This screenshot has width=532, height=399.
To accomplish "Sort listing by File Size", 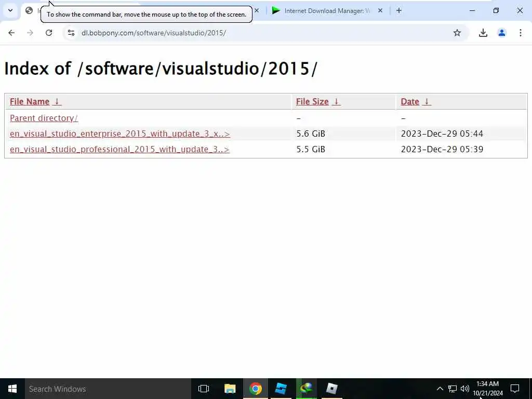I will point(312,101).
